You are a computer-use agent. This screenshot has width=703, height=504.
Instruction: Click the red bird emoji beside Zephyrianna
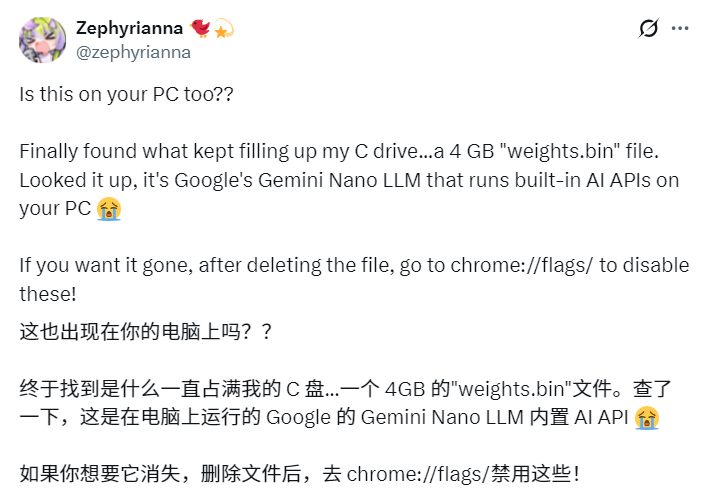click(201, 27)
